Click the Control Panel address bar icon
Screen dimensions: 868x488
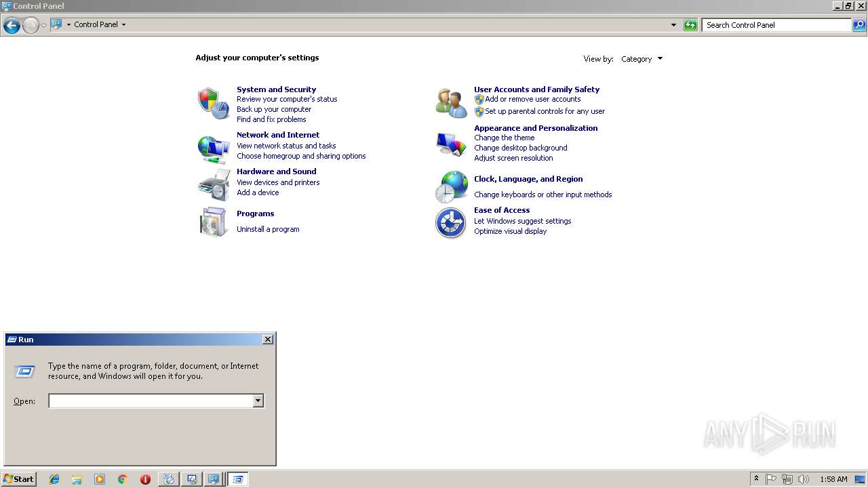(x=56, y=24)
